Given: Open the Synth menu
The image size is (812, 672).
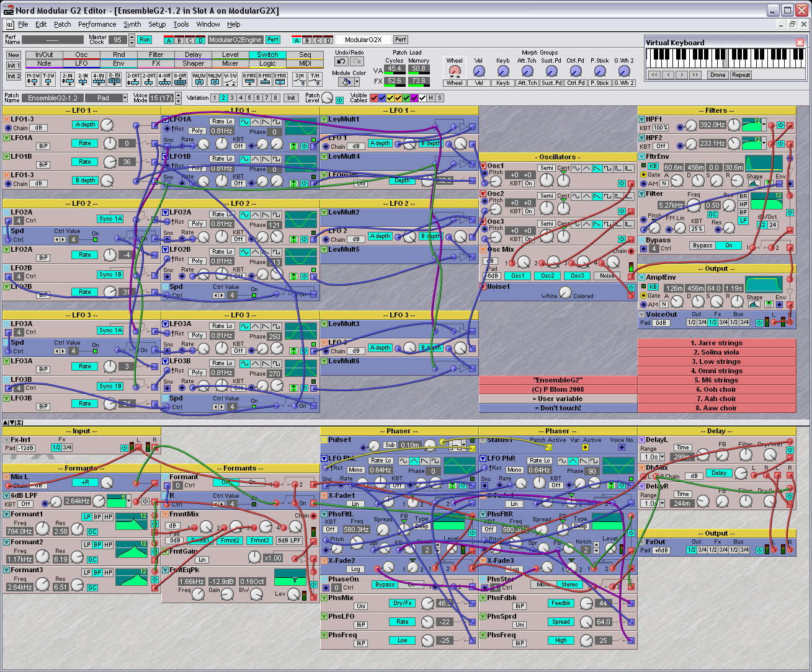Looking at the screenshot, I should pyautogui.click(x=132, y=24).
